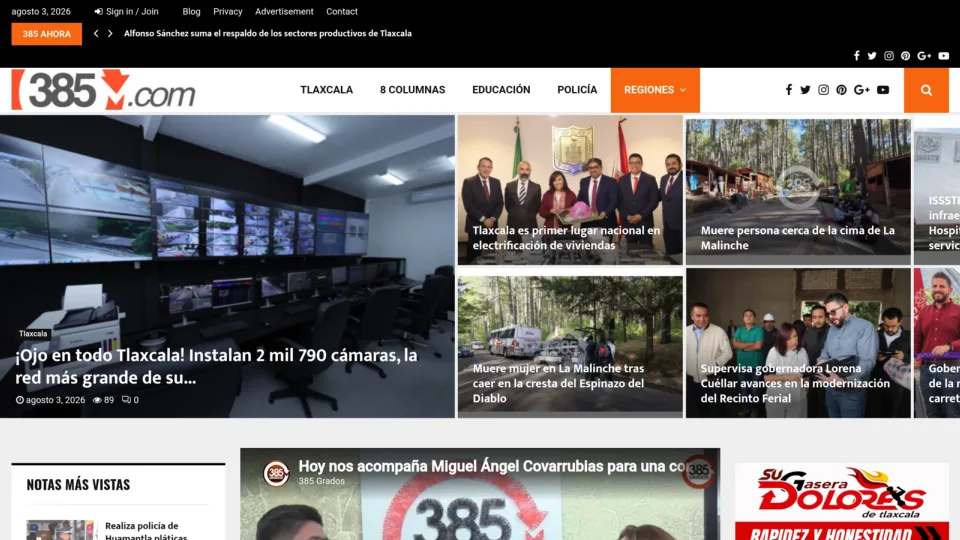The image size is (960, 540).
Task: Click the Notas Más Vistas heading
Action: coord(78,484)
